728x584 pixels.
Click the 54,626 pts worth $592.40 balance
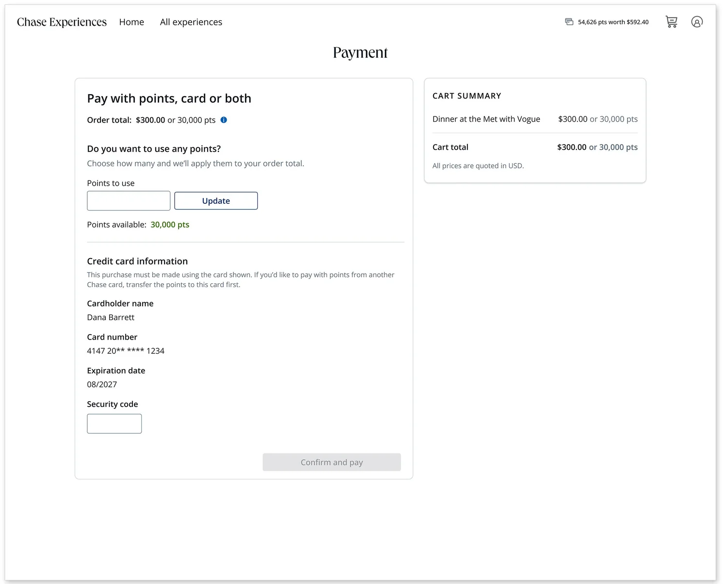pyautogui.click(x=613, y=22)
